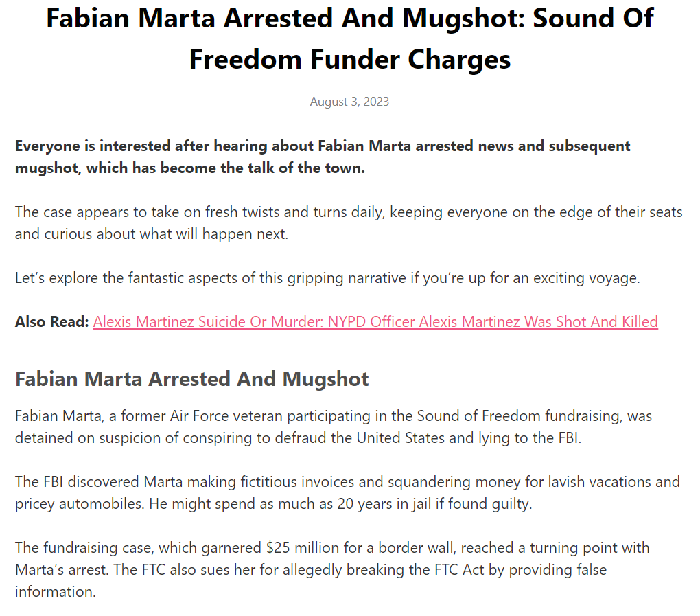Viewport: 700px width, 616px height.
Task: Click the "Fabian Marta Arrested And Mugshot" subheading
Action: (192, 379)
